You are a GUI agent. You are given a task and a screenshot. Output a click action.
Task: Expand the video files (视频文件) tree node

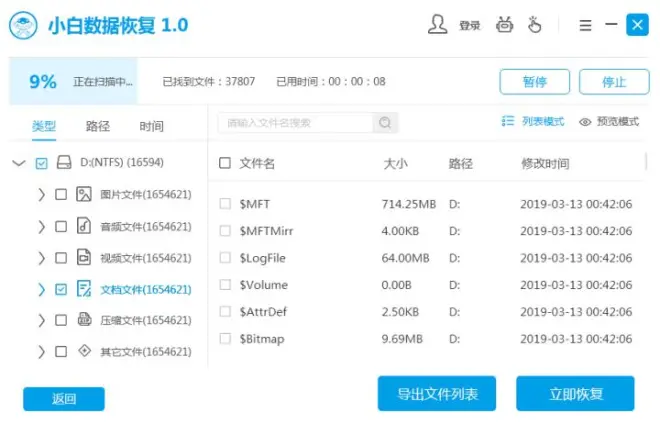click(41, 257)
